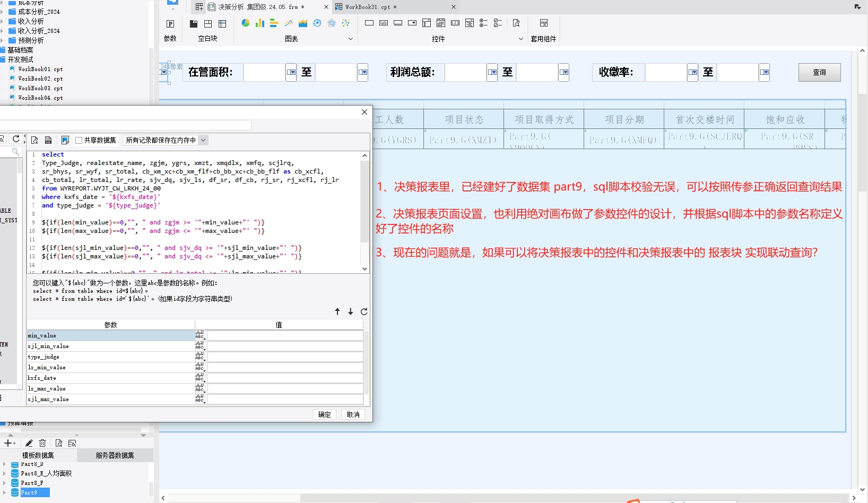868x503 pixels.
Task: Preview the dataset query in the dialog
Action: (34, 140)
